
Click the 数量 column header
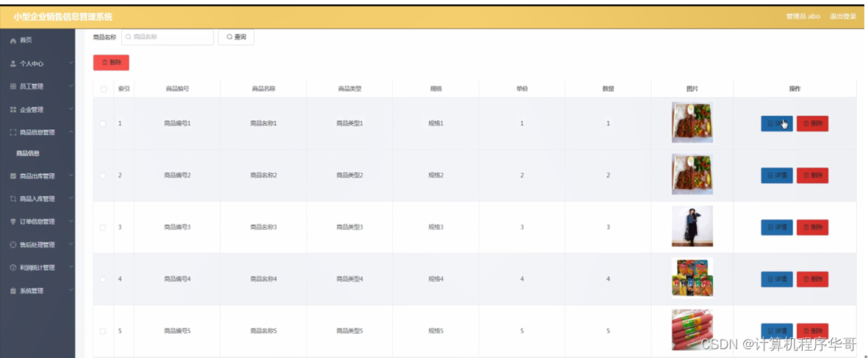(608, 89)
